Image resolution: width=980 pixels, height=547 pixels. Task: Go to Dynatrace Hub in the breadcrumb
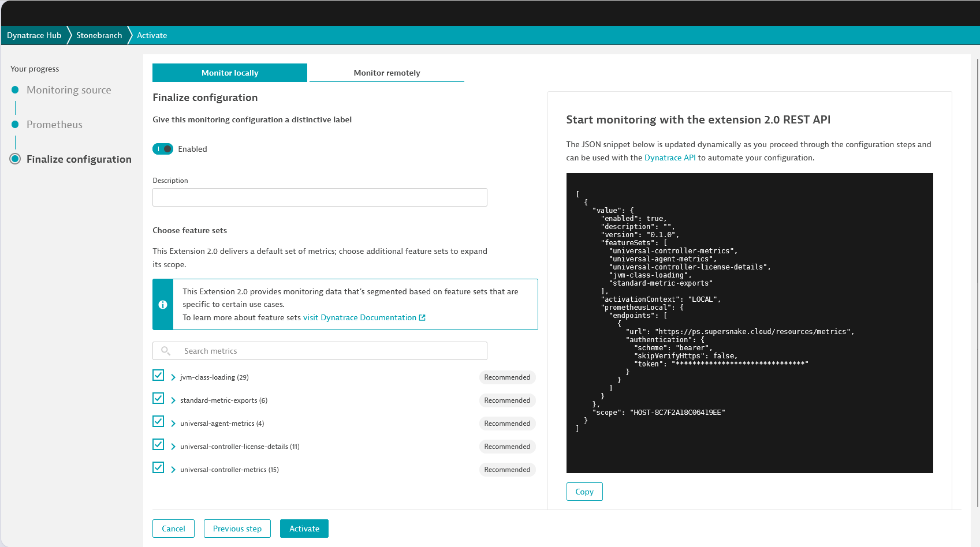[x=34, y=35]
